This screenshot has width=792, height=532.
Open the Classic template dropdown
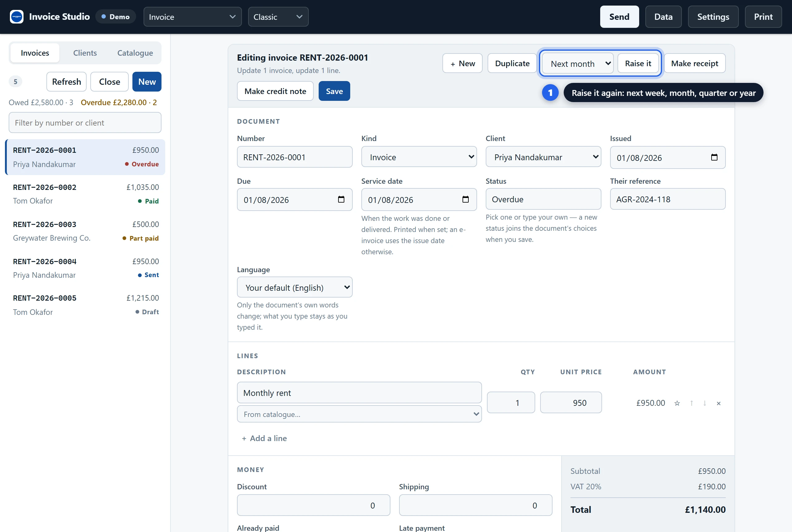(278, 17)
